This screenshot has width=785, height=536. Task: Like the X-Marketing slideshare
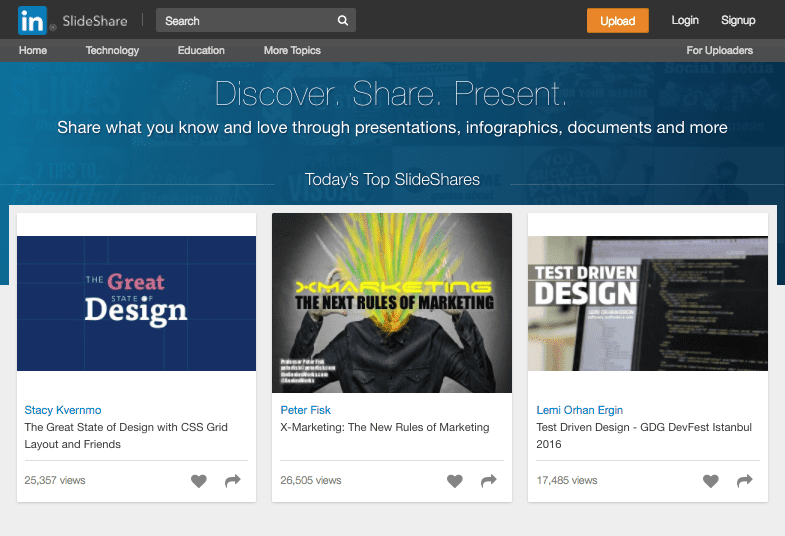(x=455, y=481)
